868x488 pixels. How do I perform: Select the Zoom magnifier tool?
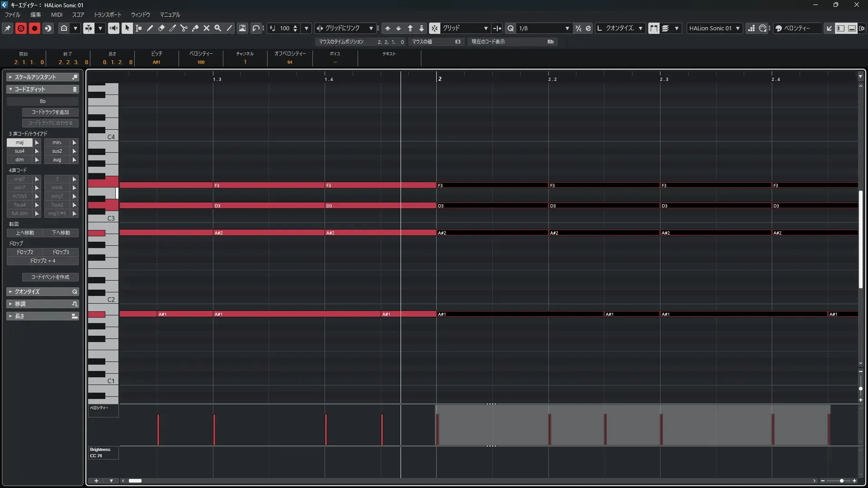pos(217,28)
